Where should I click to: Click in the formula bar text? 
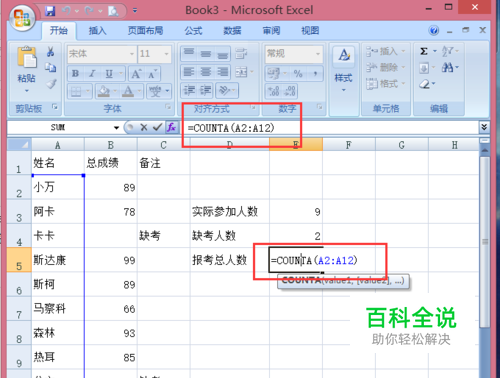pos(231,128)
